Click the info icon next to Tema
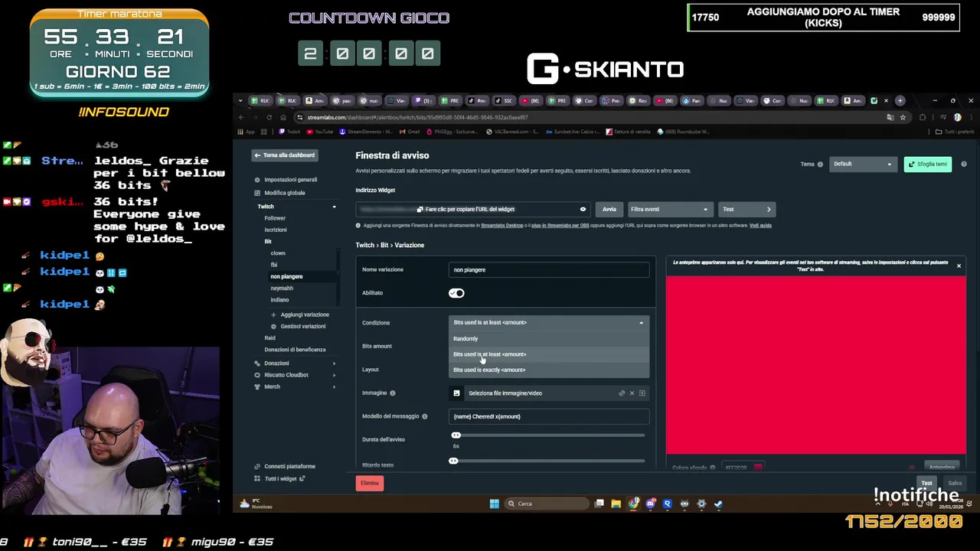 tap(820, 164)
